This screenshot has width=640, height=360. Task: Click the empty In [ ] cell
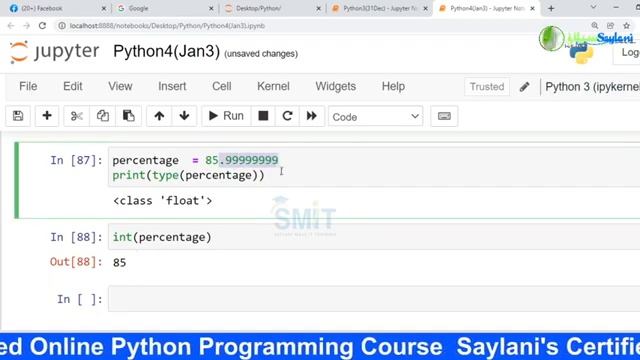(x=373, y=299)
